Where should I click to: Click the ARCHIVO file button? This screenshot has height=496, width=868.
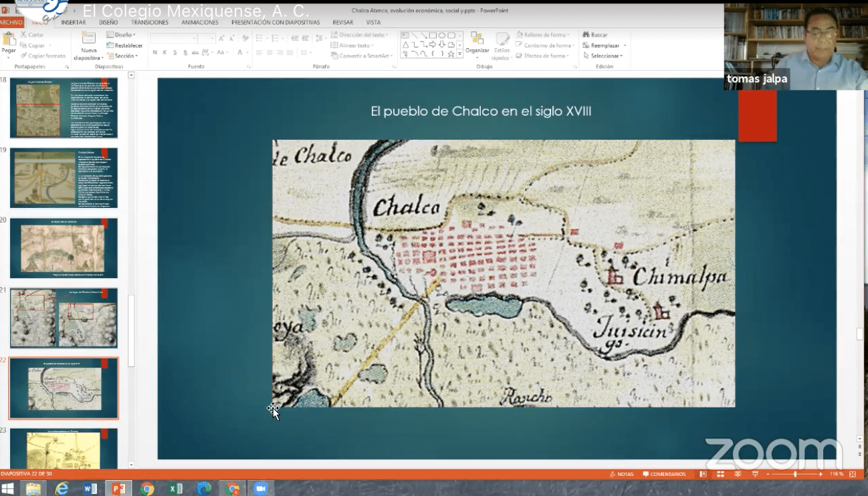[x=11, y=22]
